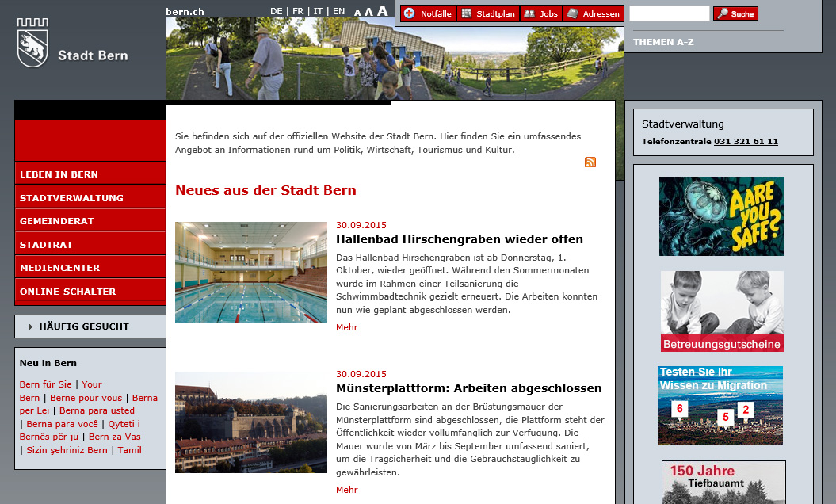The width and height of the screenshot is (836, 504).
Task: Switch language to FR
Action: tap(298, 11)
